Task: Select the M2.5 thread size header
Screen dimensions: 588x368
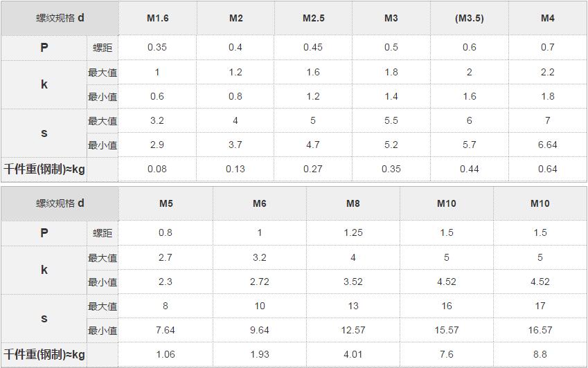Action: [x=314, y=19]
